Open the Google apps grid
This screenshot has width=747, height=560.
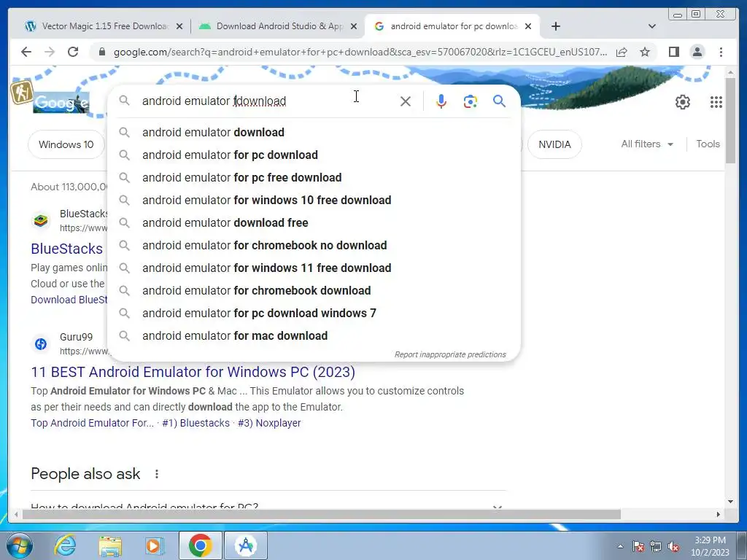click(x=716, y=102)
